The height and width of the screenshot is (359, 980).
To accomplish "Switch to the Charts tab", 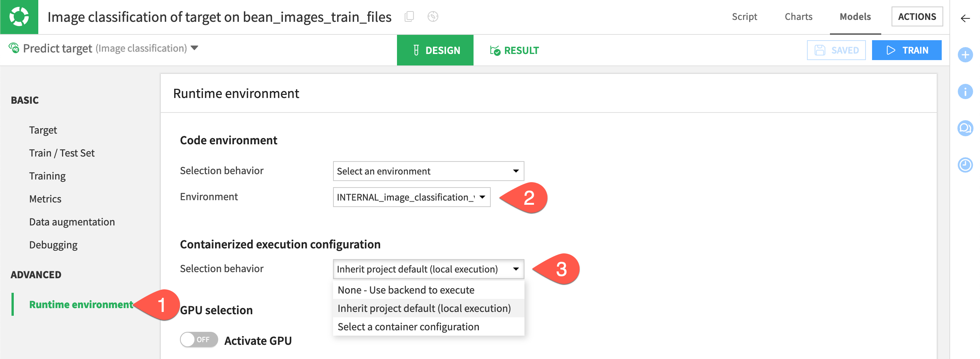I will [x=798, y=17].
